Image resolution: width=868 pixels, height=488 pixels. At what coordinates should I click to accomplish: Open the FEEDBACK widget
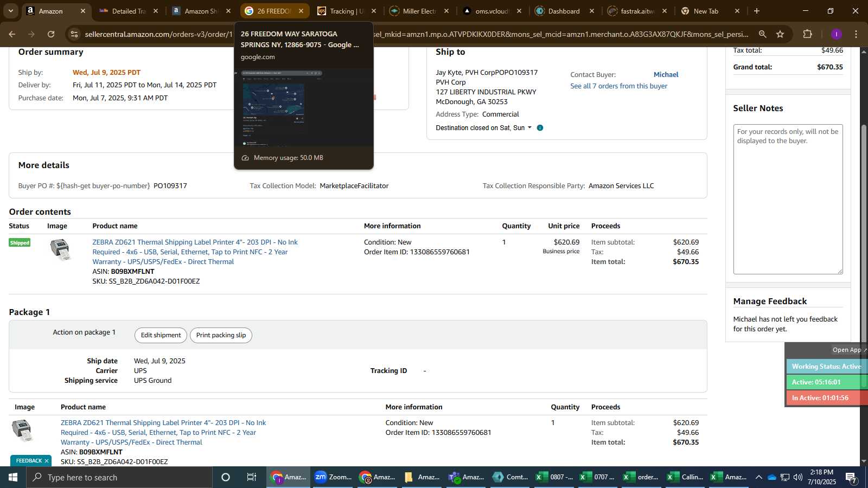click(x=29, y=461)
